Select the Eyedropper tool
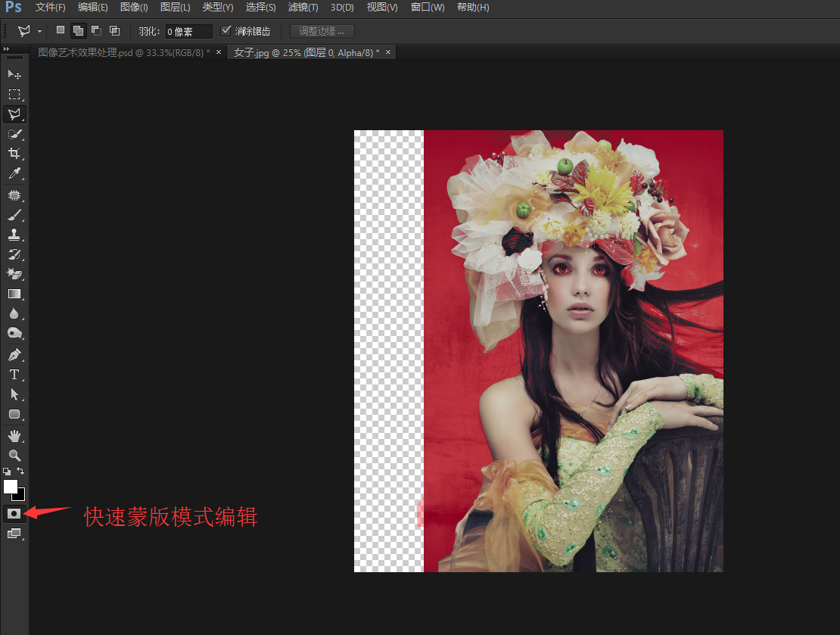Viewport: 840px width, 635px height. (15, 173)
